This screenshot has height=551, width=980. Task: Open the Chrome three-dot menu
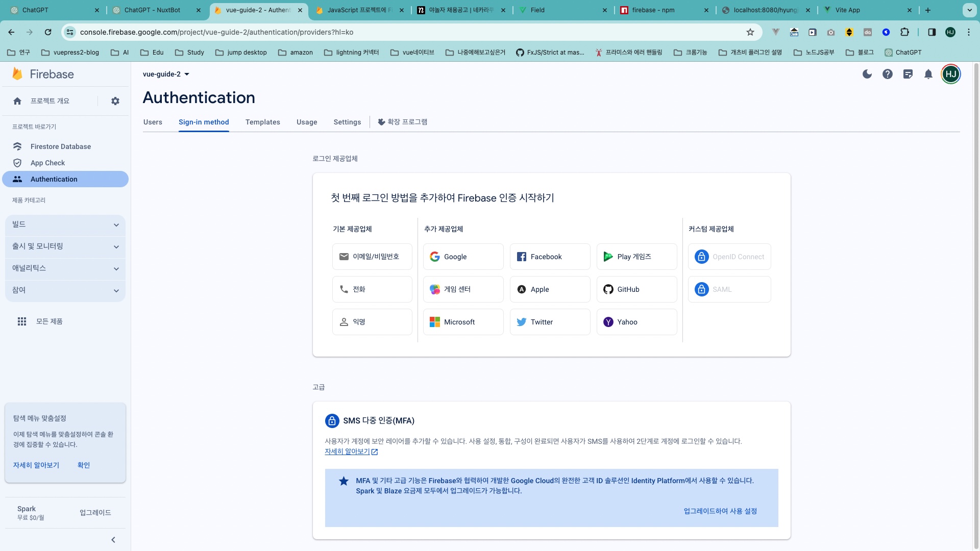click(969, 32)
